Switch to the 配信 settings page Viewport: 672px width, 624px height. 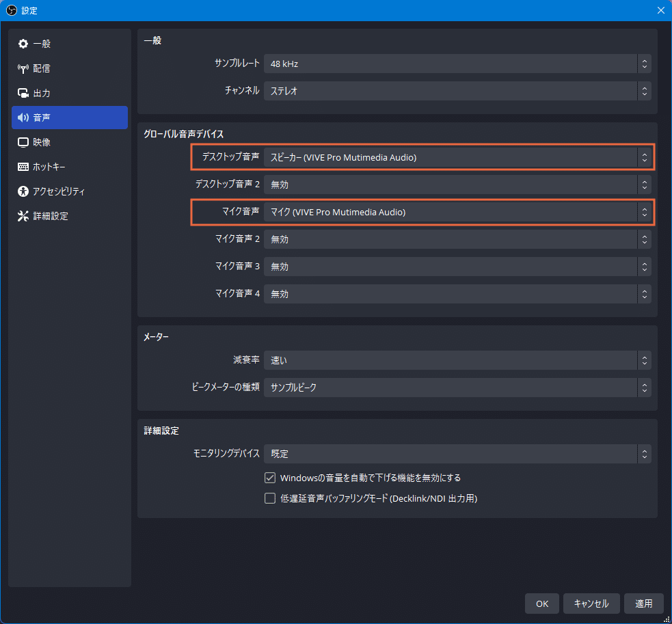tap(70, 68)
